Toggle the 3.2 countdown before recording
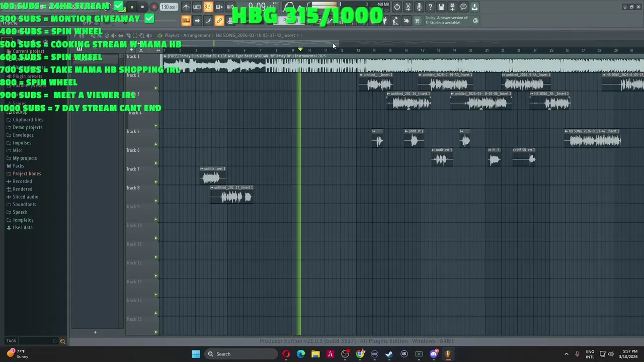Image resolution: width=644 pixels, height=362 pixels. click(208, 7)
